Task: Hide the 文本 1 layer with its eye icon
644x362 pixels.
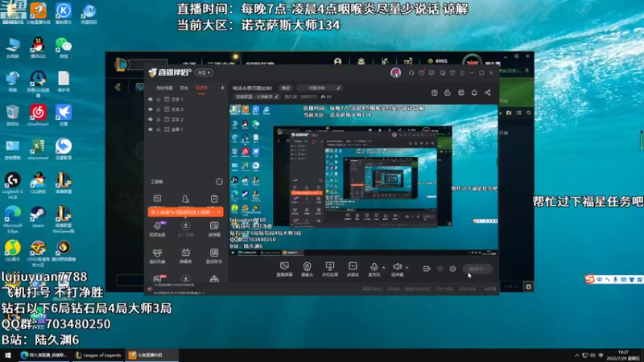Action: click(x=151, y=99)
